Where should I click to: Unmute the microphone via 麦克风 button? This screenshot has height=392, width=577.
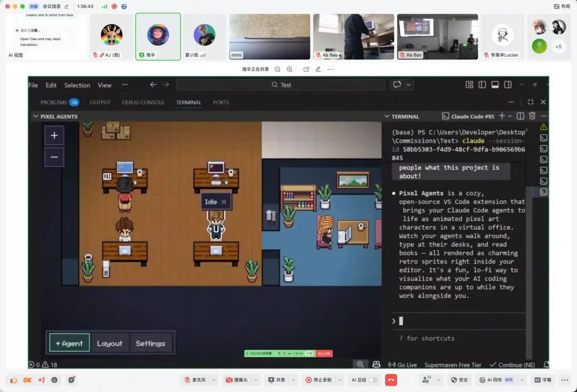[x=196, y=380]
